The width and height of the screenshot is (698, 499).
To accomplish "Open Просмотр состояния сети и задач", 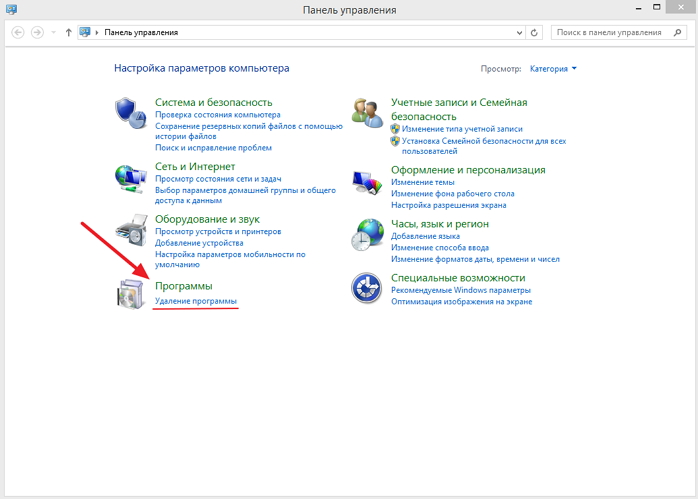I will pos(218,179).
